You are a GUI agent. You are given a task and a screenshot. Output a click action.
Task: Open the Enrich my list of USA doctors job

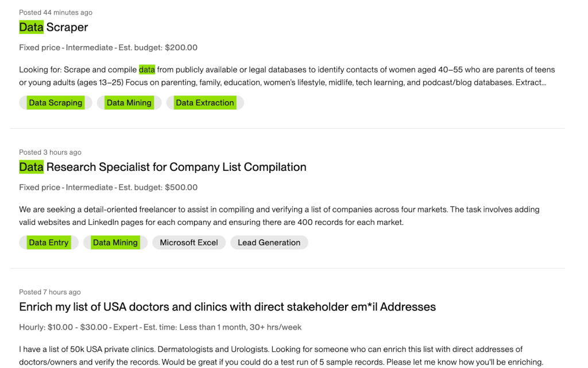point(227,307)
